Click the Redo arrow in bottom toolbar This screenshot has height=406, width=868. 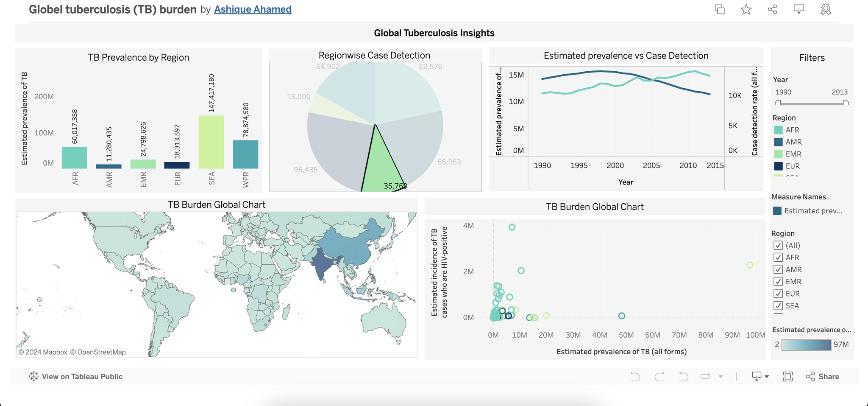coord(659,376)
